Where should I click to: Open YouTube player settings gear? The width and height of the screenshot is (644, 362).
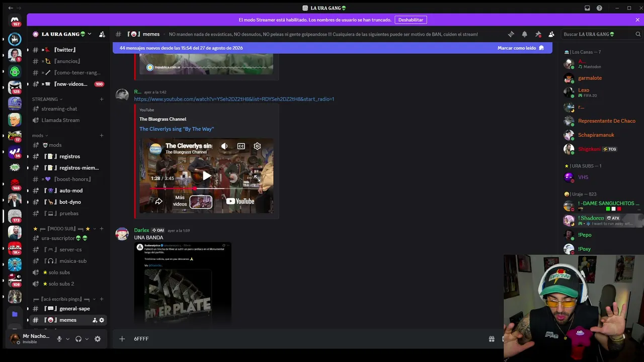(x=257, y=146)
